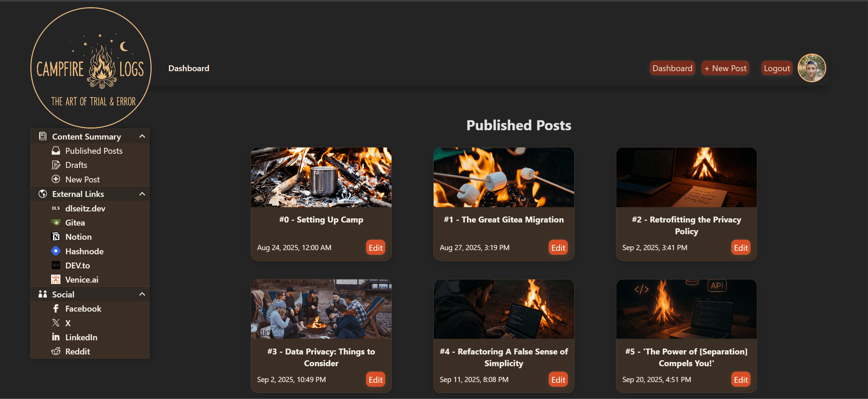Screen dimensions: 868x399
Task: Click the Venice.ai icon
Action: (x=56, y=279)
